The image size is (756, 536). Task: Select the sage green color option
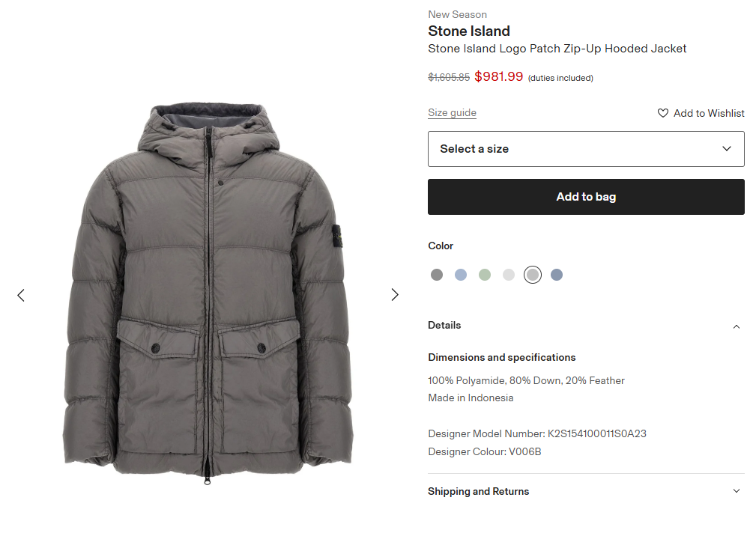(x=485, y=275)
